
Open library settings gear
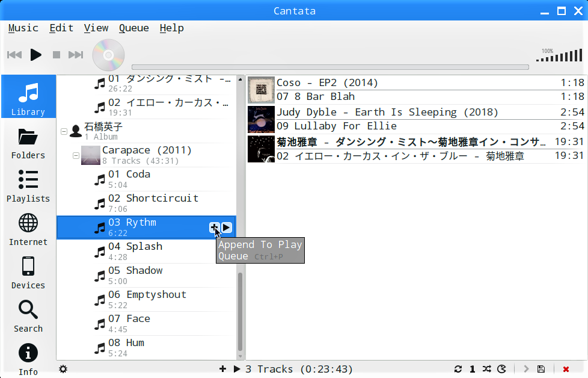(63, 369)
